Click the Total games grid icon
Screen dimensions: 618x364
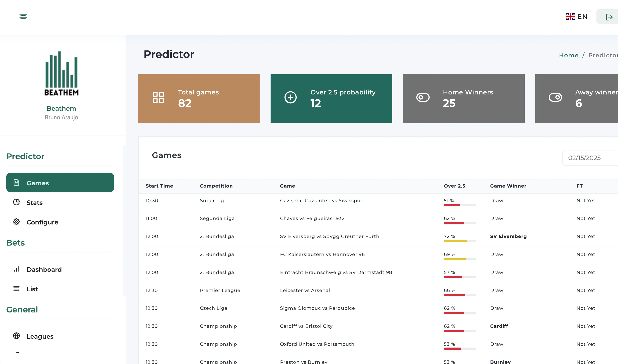[158, 97]
